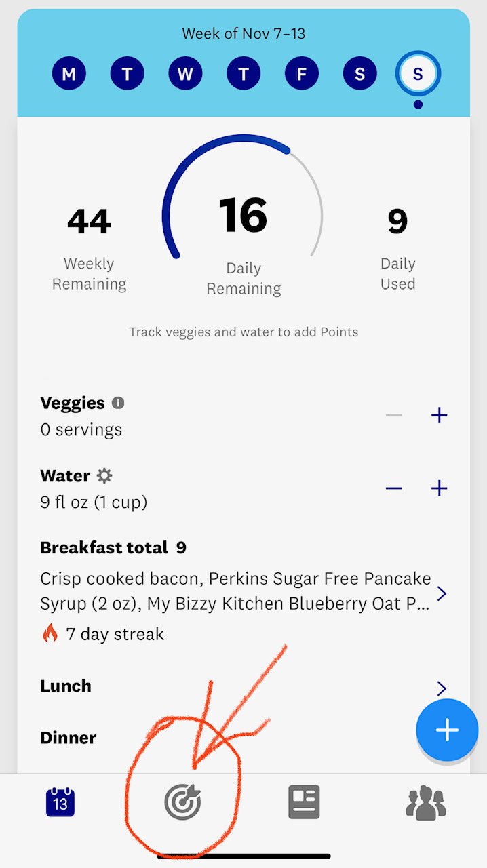The image size is (487, 868).
Task: Open the Community people icon
Action: [425, 801]
